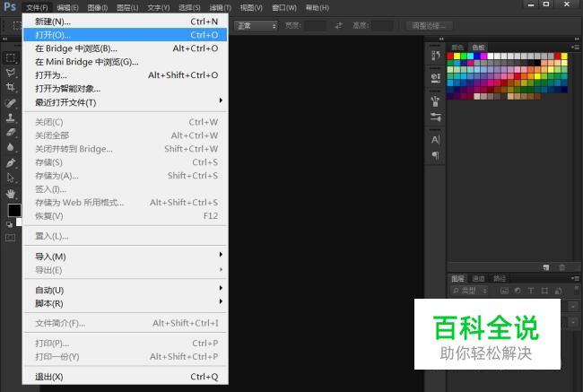Select the Crop tool
The height and width of the screenshot is (392, 583).
tap(11, 87)
